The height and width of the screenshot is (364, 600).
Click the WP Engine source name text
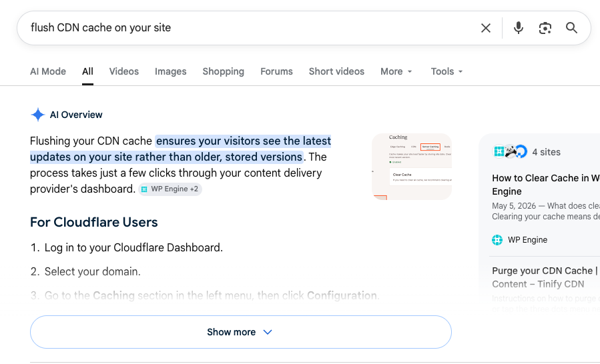[527, 240]
